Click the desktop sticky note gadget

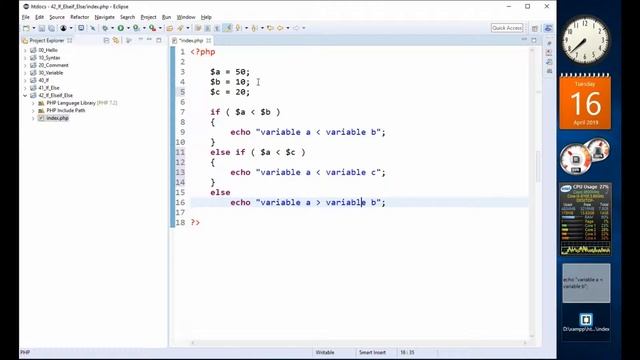point(586,283)
